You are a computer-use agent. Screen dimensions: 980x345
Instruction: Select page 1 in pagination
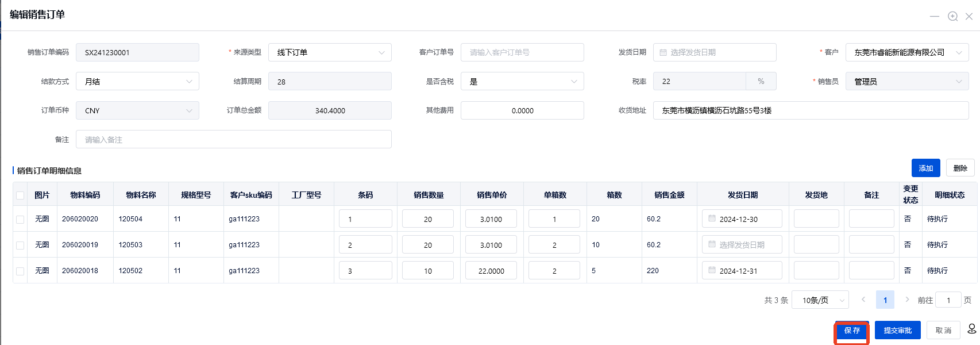(885, 300)
